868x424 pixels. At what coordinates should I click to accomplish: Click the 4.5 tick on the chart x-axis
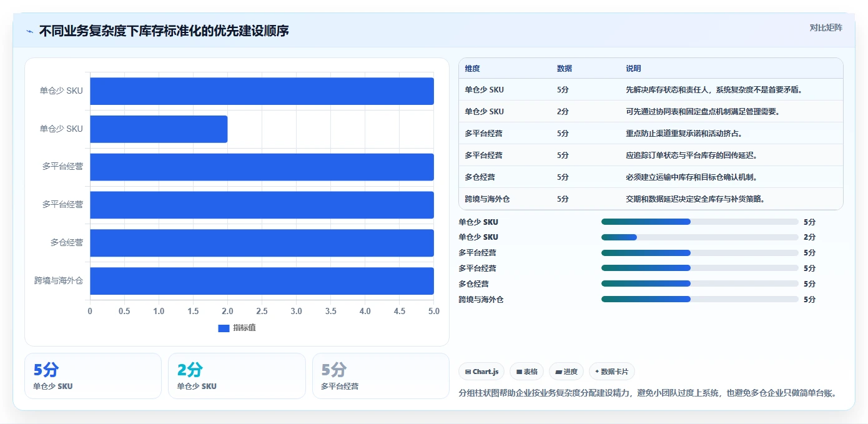400,311
